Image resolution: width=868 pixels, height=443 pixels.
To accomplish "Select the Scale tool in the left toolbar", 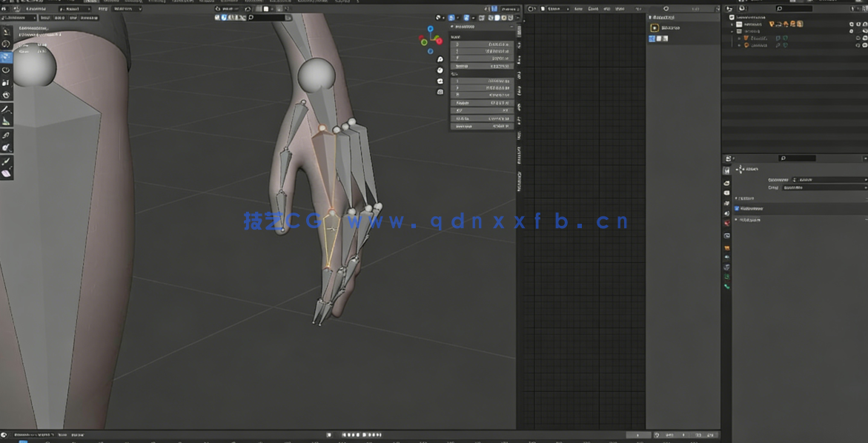I will [x=6, y=83].
